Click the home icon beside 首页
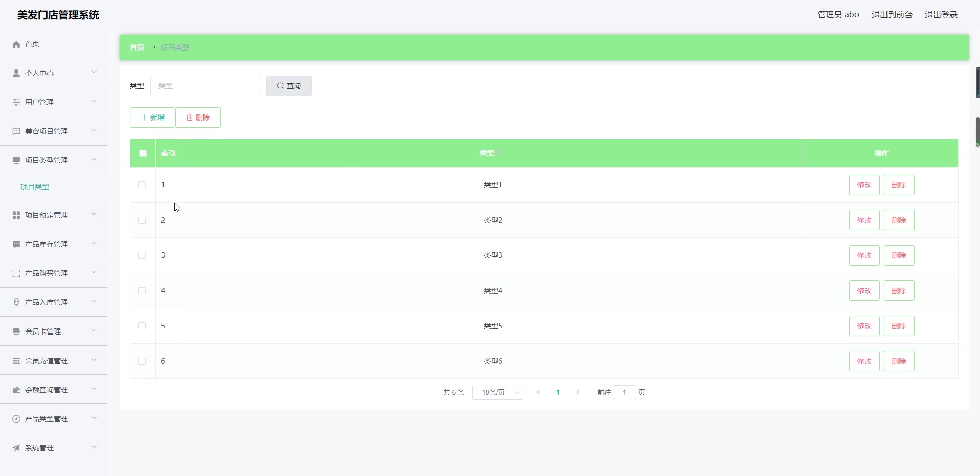This screenshot has height=476, width=980. point(16,44)
